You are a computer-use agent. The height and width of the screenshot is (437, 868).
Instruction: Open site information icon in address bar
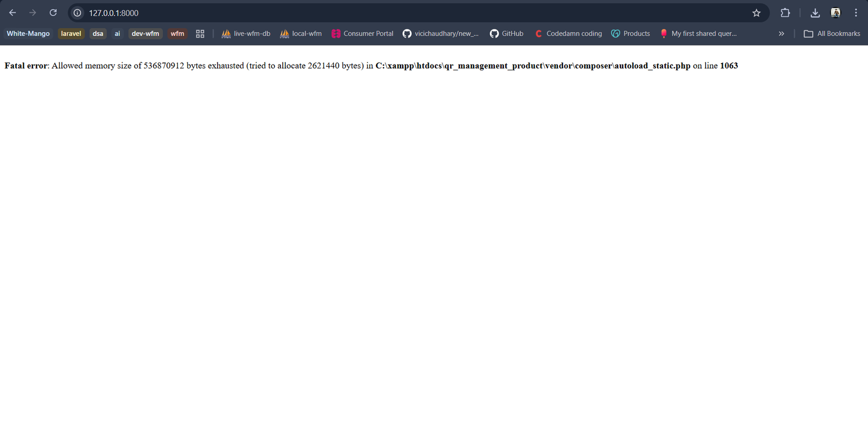point(78,12)
